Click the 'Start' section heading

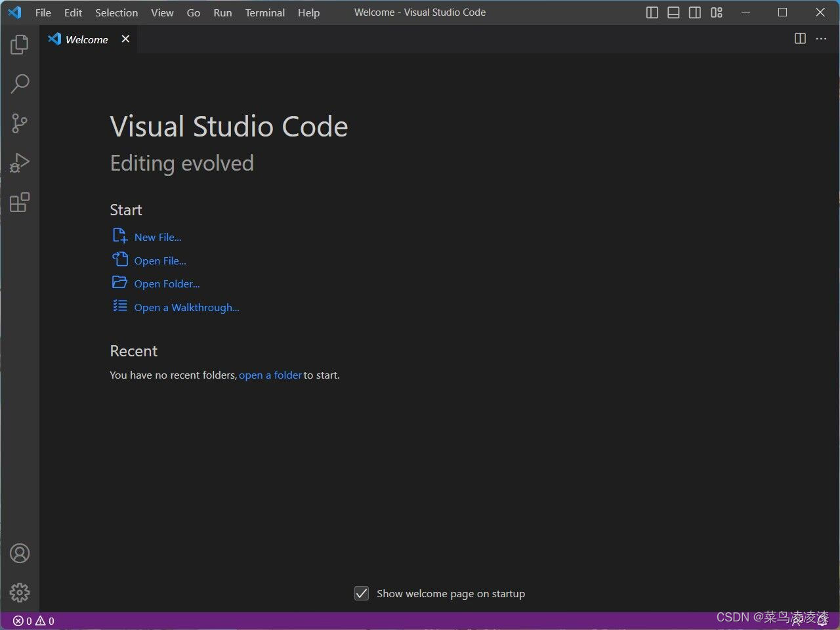[x=126, y=210]
